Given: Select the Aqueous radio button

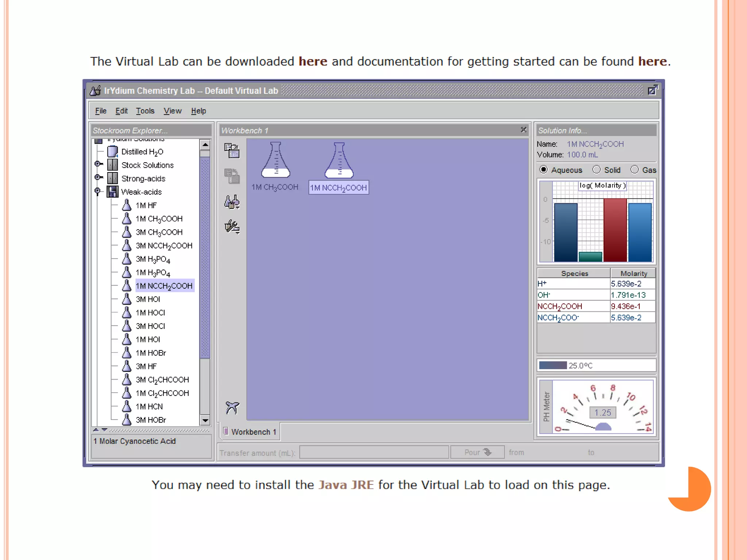Looking at the screenshot, I should [543, 170].
